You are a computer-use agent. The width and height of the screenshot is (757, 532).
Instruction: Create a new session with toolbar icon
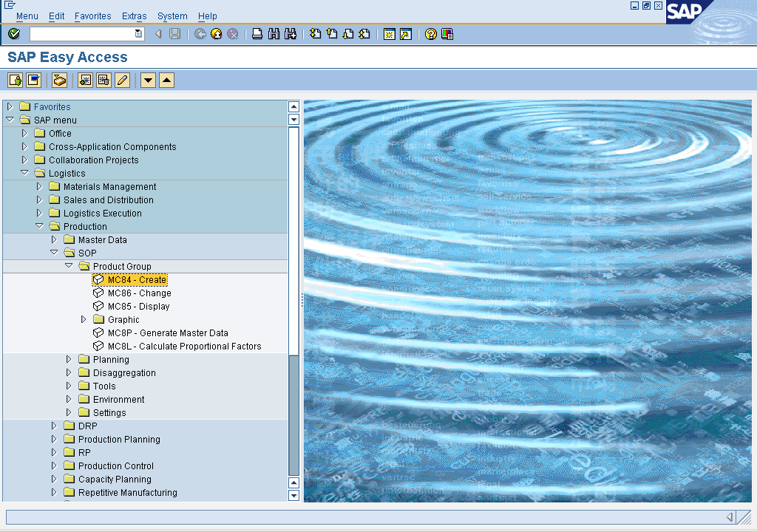click(x=389, y=34)
